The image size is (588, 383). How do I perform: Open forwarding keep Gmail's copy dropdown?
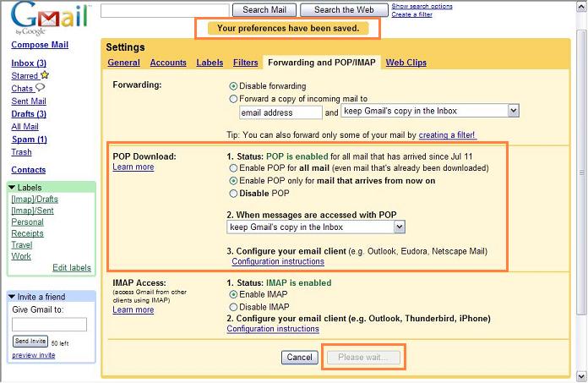click(430, 111)
